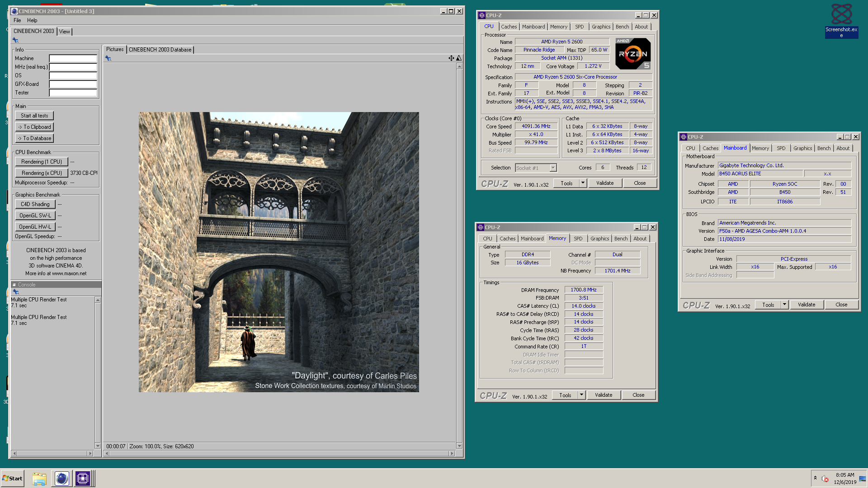Click the monitor icon in system tray
Viewport: 868px width, 488px height.
pyautogui.click(x=863, y=479)
